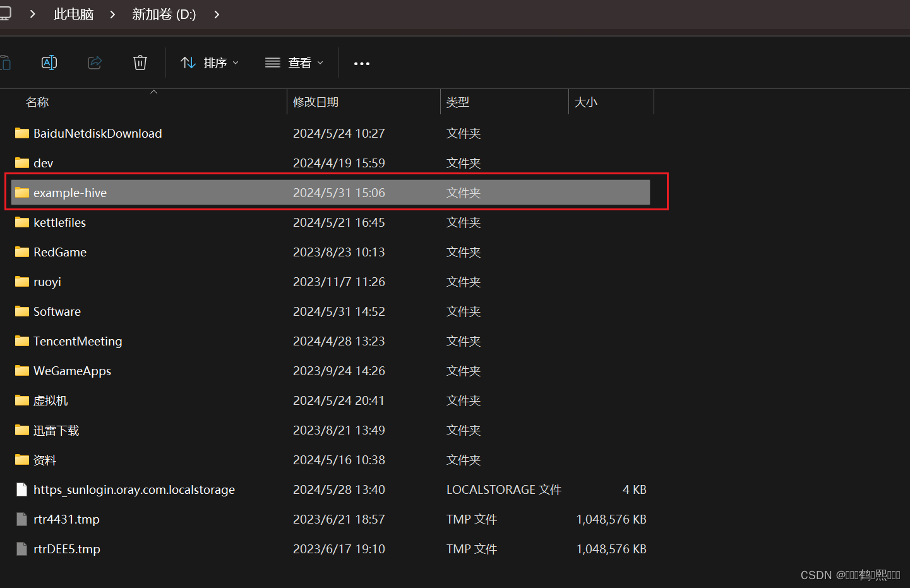Sort by the 修改日期 column header
This screenshot has width=910, height=588.
(316, 102)
